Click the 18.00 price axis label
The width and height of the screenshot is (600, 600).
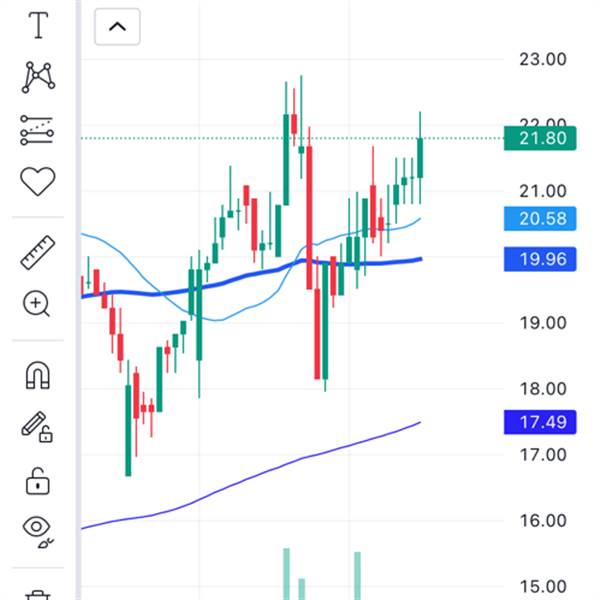coord(543,389)
